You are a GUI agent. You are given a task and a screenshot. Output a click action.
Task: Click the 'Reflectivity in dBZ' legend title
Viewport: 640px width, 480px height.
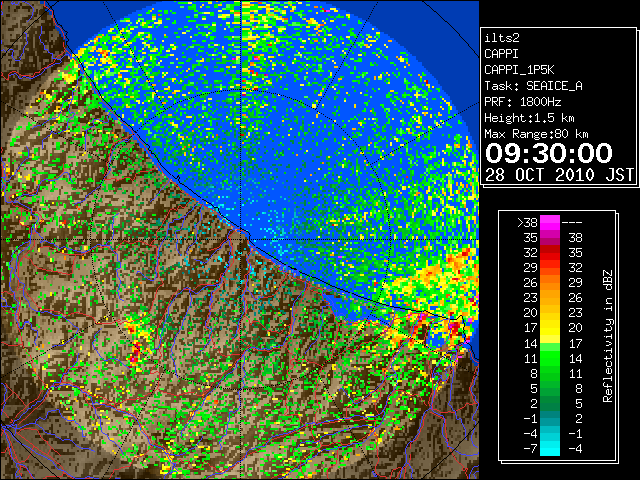tap(608, 336)
